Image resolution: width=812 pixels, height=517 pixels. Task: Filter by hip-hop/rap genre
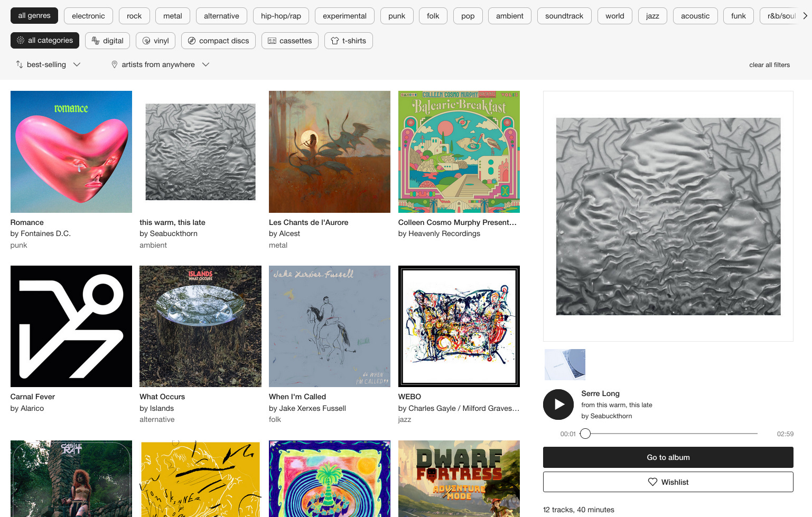pos(281,16)
